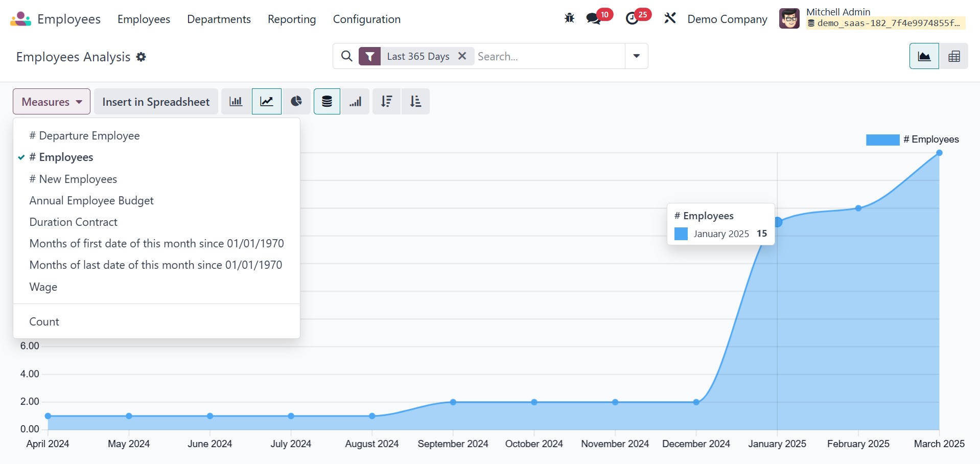The image size is (980, 464).
Task: Open the Reporting menu
Action: [x=291, y=19]
